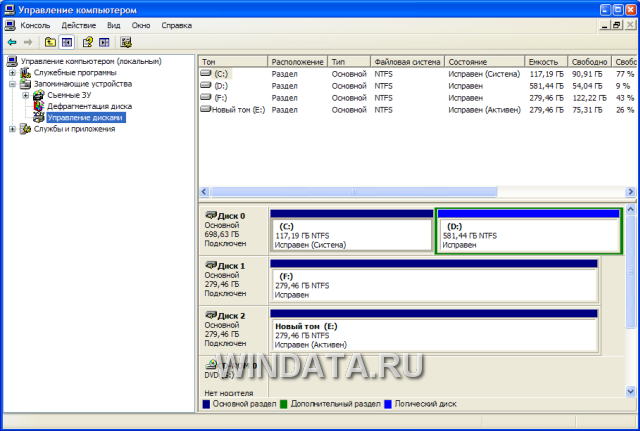Click the Диск 2 disk icon
The image size is (640, 431).
(x=211, y=315)
